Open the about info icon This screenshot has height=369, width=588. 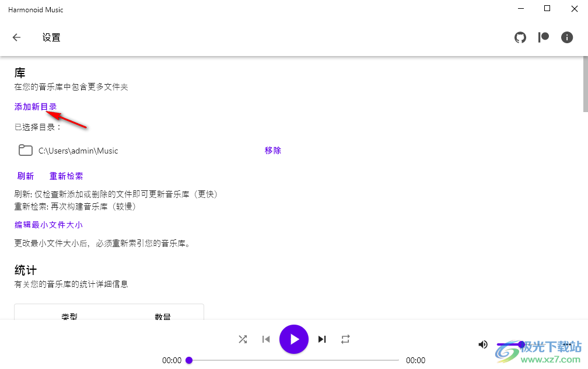coord(567,37)
